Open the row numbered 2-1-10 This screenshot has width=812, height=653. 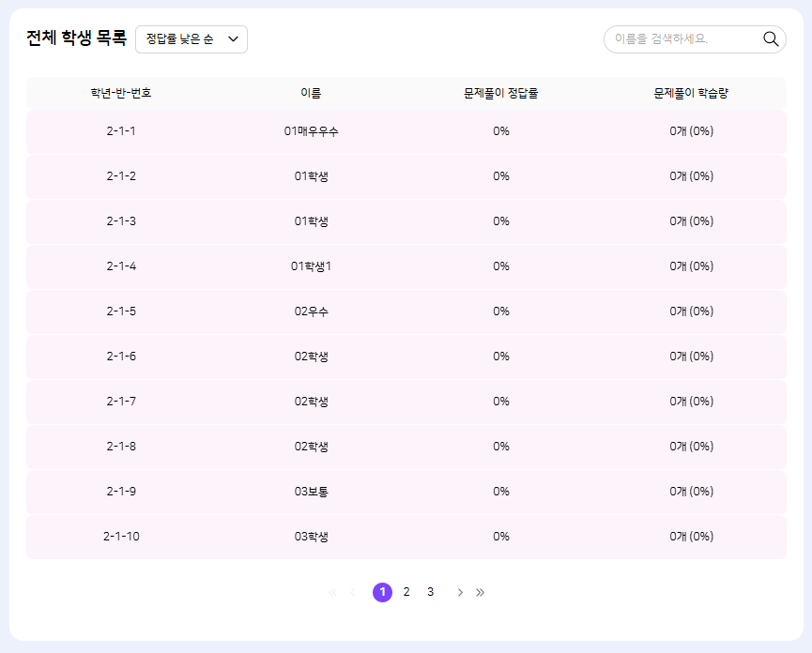point(121,537)
